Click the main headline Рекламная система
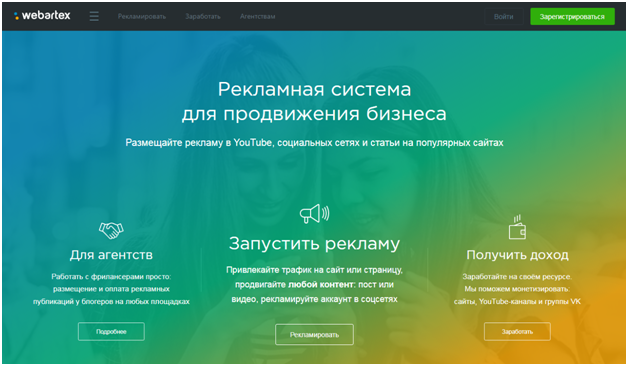The width and height of the screenshot is (628, 366). click(314, 89)
